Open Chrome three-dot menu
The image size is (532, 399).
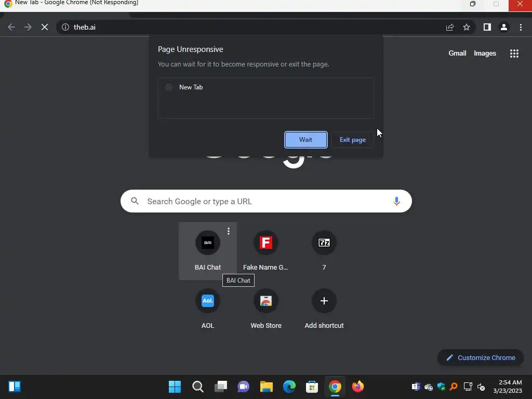pos(521,27)
